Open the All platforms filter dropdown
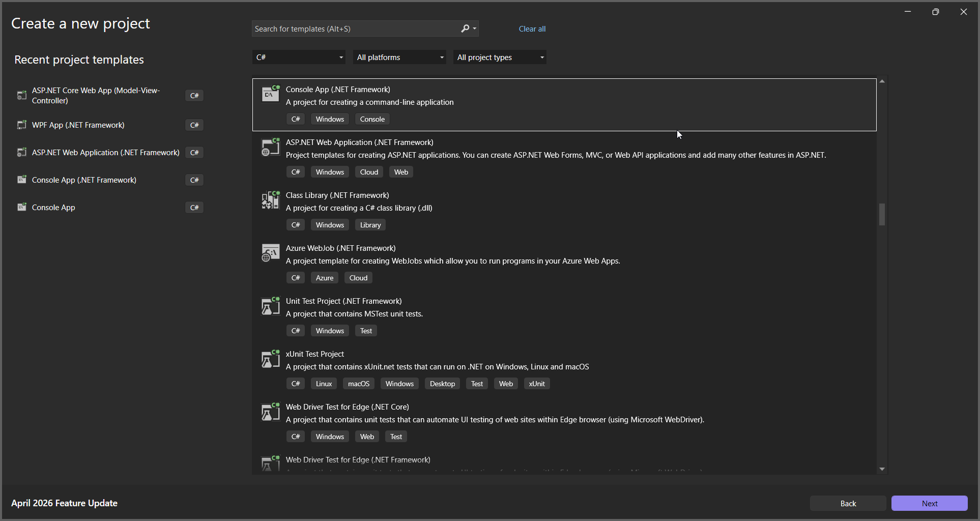980x521 pixels. [x=399, y=57]
